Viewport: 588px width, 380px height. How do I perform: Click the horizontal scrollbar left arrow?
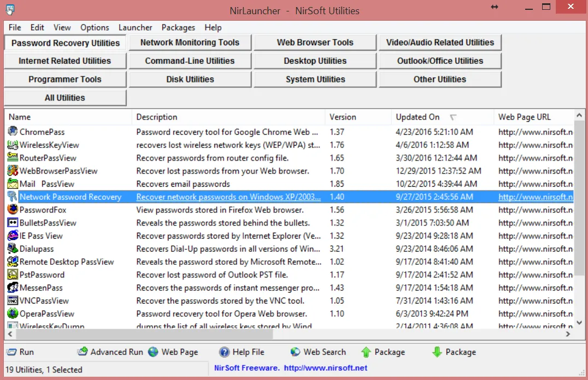(10, 334)
